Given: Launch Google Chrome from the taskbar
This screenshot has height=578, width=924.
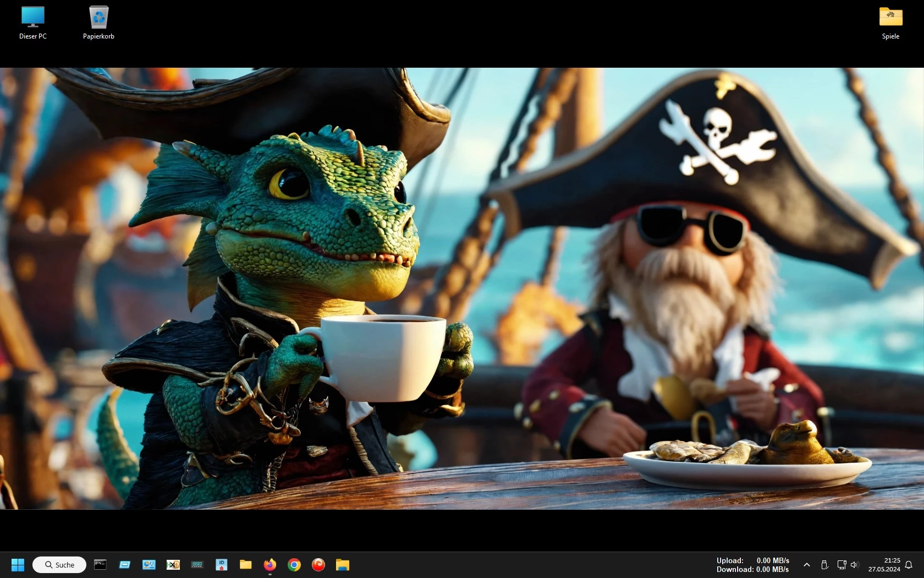Looking at the screenshot, I should pos(294,564).
